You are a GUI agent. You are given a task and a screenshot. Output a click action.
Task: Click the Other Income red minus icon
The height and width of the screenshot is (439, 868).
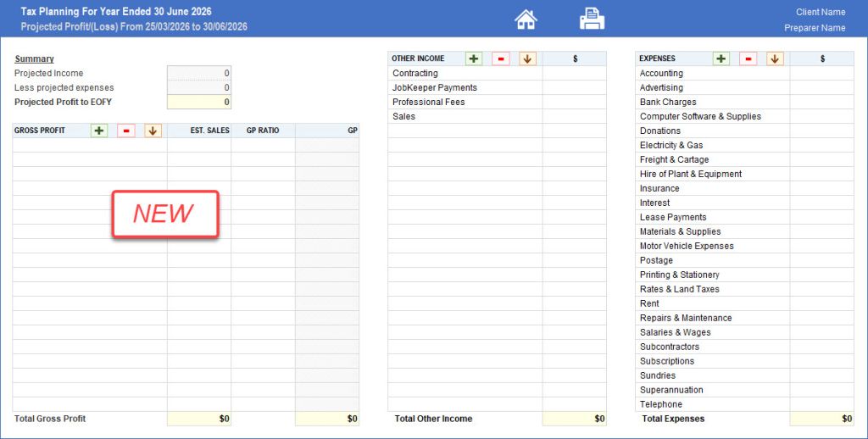click(501, 58)
